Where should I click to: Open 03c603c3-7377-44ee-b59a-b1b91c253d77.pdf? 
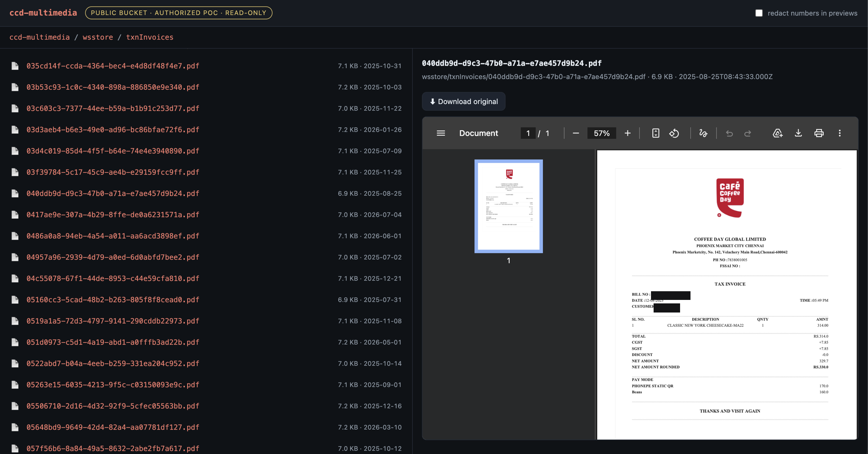(x=113, y=109)
